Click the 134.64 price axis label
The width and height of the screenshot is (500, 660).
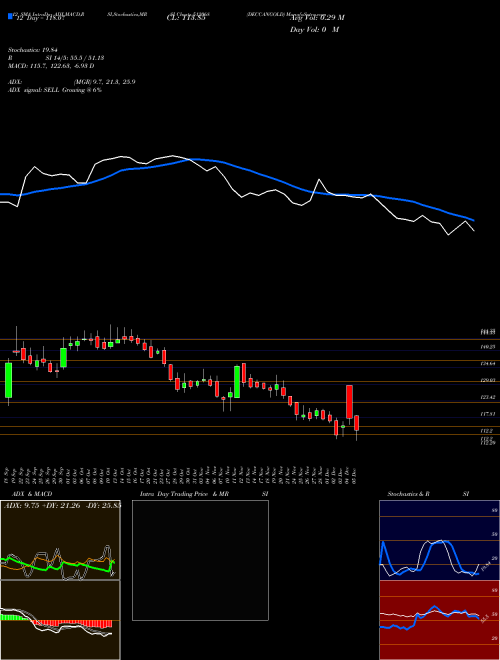point(487,364)
